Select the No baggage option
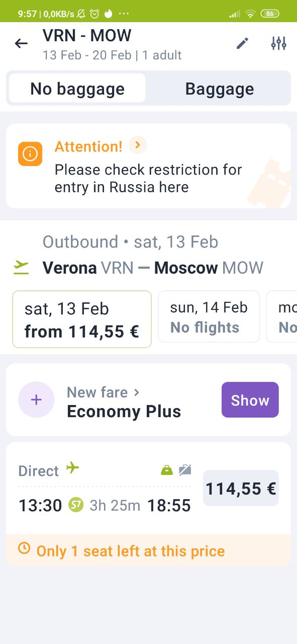 77,89
